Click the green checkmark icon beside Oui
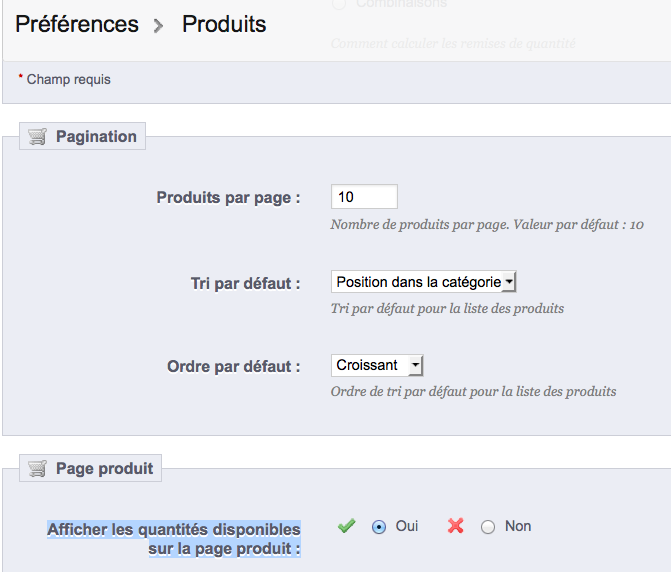Image resolution: width=671 pixels, height=572 pixels. 347,526
